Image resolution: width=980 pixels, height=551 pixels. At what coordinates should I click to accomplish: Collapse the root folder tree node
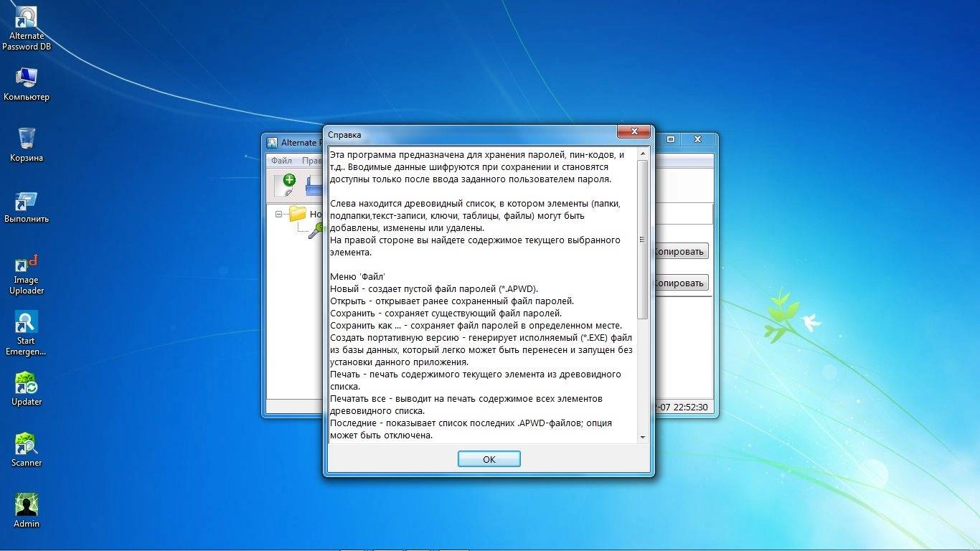point(279,214)
